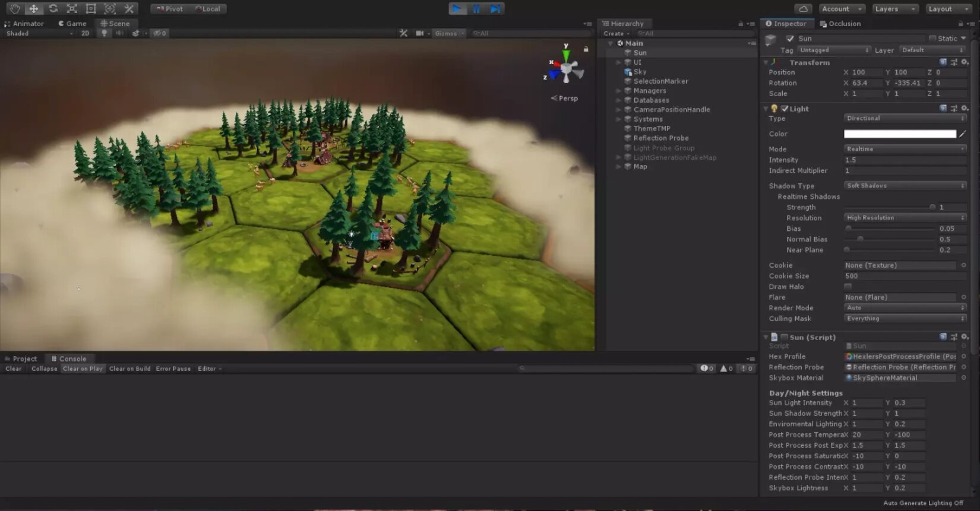Click the Step forward button

(x=495, y=9)
